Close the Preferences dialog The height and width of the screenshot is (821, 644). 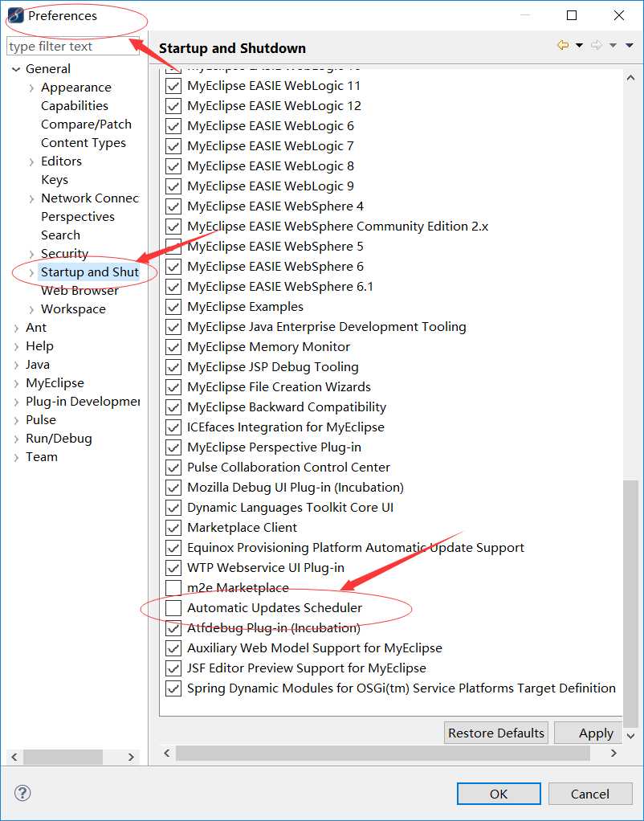click(x=619, y=16)
